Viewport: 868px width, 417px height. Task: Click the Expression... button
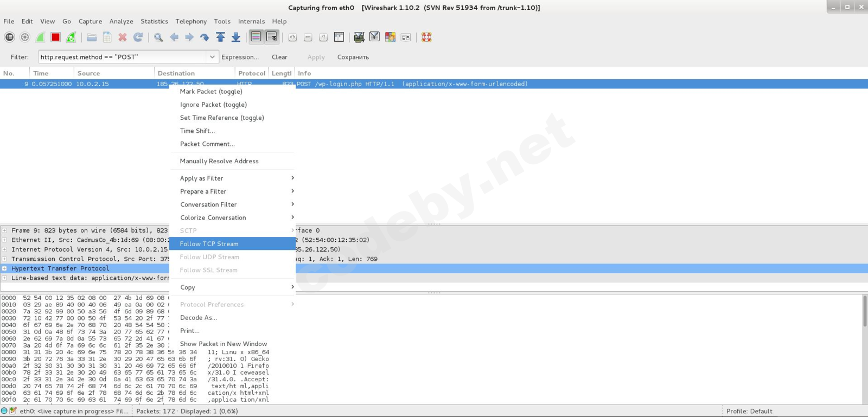click(x=240, y=57)
